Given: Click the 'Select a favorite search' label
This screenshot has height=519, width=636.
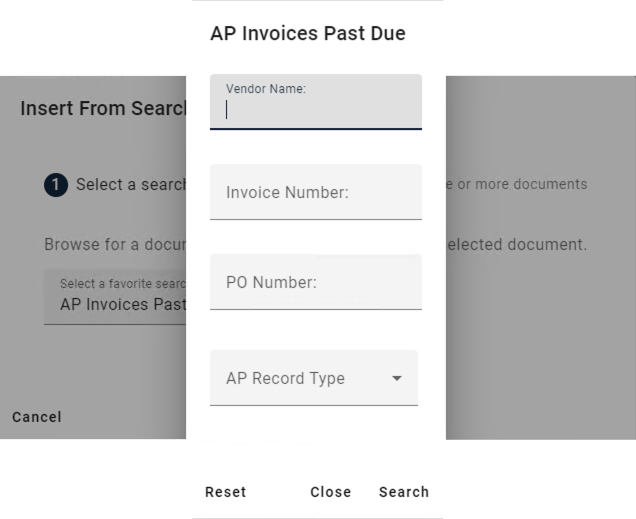Looking at the screenshot, I should [x=122, y=284].
